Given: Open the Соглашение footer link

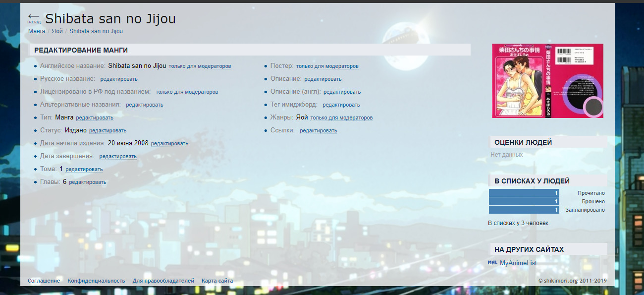Looking at the screenshot, I should [44, 281].
